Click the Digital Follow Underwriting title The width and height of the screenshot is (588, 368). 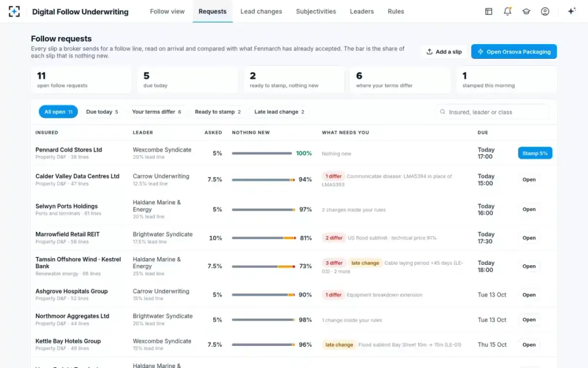pyautogui.click(x=80, y=12)
